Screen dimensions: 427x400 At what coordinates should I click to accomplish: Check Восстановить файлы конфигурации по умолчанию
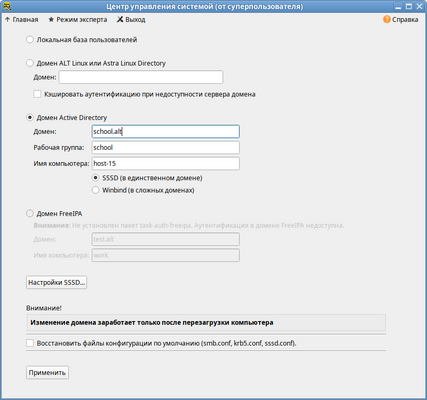pyautogui.click(x=30, y=343)
